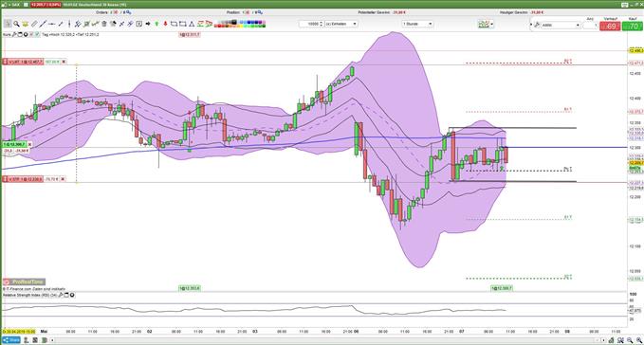Remove the V.LMT limit order
Screen dimensions: 644x345
64,62
